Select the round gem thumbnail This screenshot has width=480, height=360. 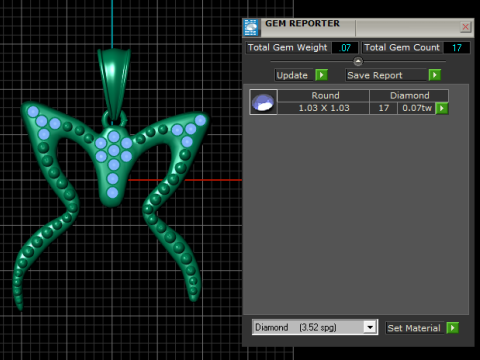point(263,102)
